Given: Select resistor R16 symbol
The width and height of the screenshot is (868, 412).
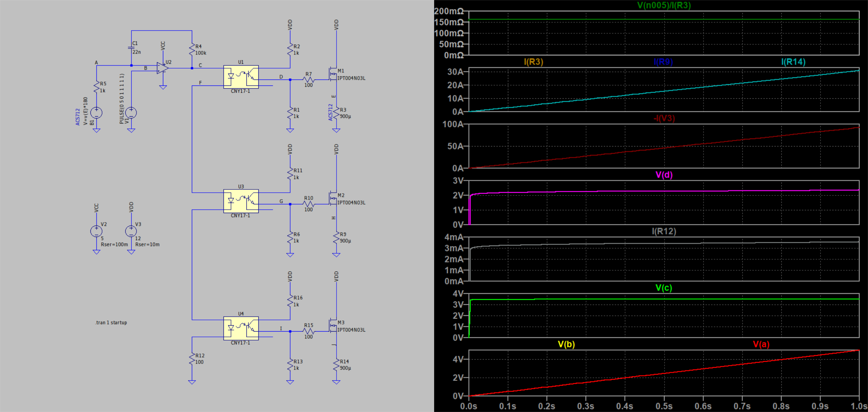Looking at the screenshot, I should point(290,301).
